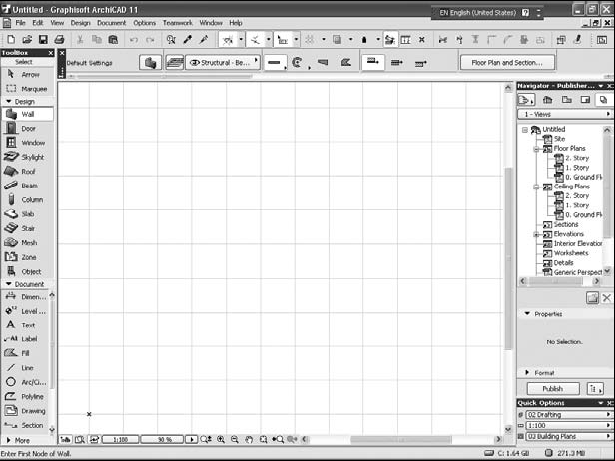Open the Design menu
The width and height of the screenshot is (615, 461).
80,22
